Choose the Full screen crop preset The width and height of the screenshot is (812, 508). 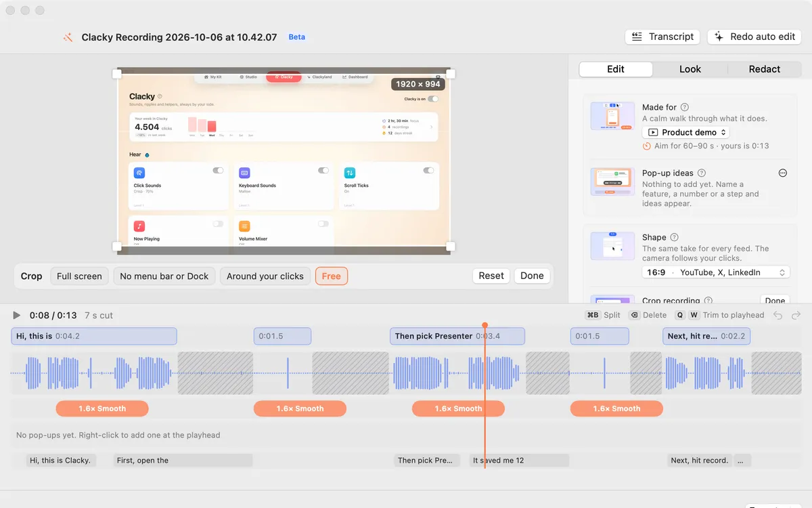[79, 276]
